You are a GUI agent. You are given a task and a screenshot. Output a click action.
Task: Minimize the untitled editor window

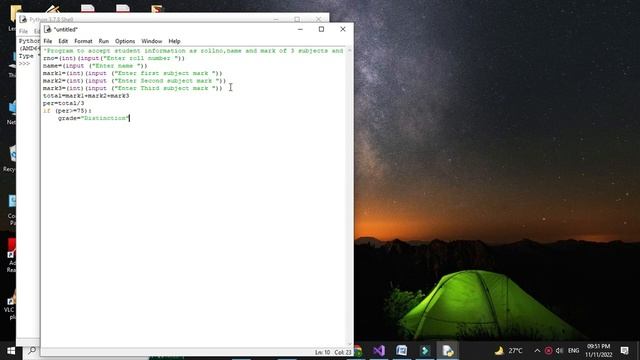pos(300,29)
